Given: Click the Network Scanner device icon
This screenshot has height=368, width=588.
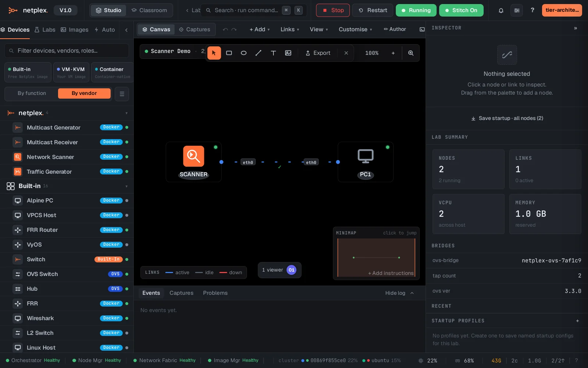Looking at the screenshot, I should click(17, 157).
